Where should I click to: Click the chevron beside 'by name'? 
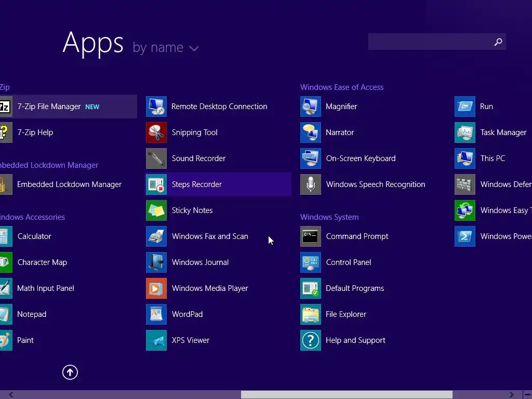coord(194,48)
